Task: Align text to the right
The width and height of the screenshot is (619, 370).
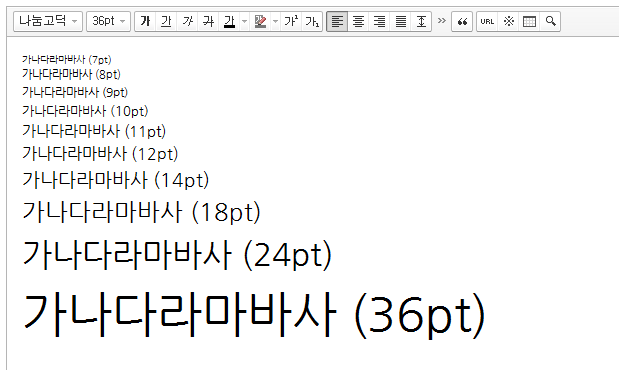Action: tap(379, 21)
